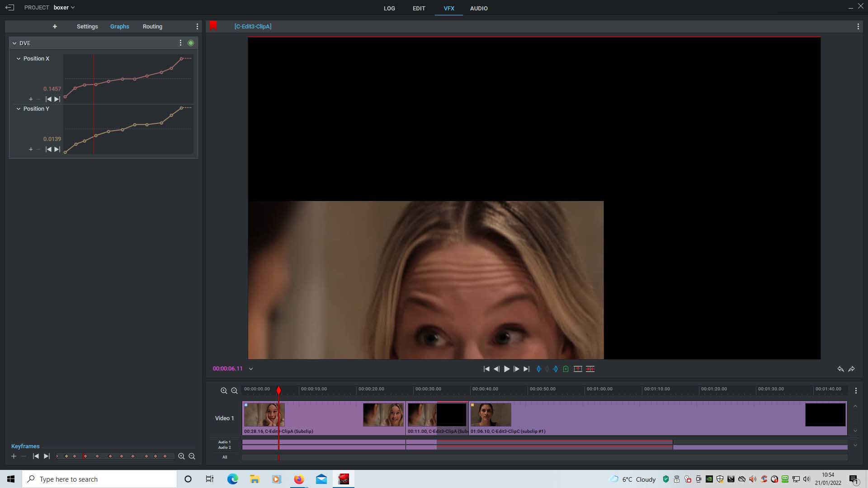Mark the out point
868x488 pixels.
[556, 369]
